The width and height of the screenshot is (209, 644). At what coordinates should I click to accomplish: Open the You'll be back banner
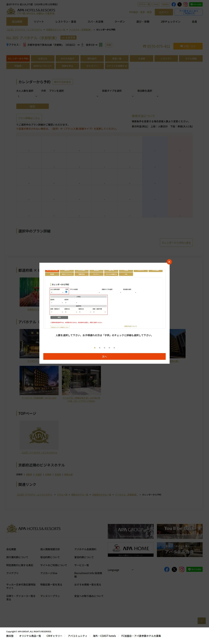point(180,531)
